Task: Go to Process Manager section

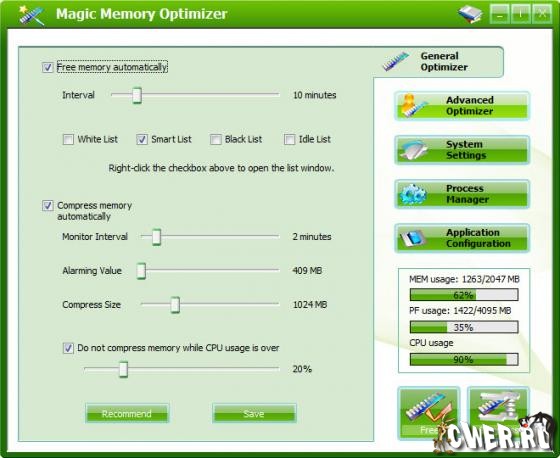Action: coord(462,194)
